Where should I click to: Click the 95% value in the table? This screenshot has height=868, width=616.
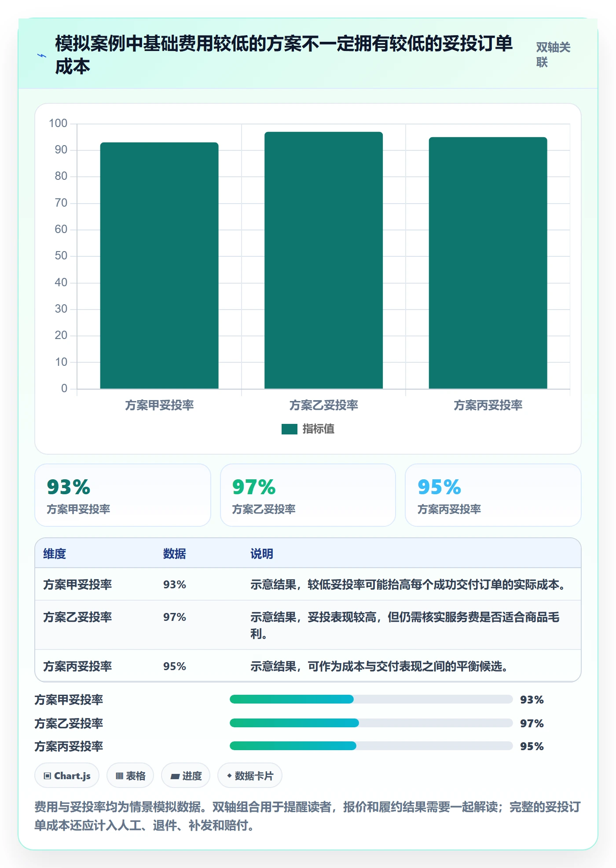tap(175, 666)
